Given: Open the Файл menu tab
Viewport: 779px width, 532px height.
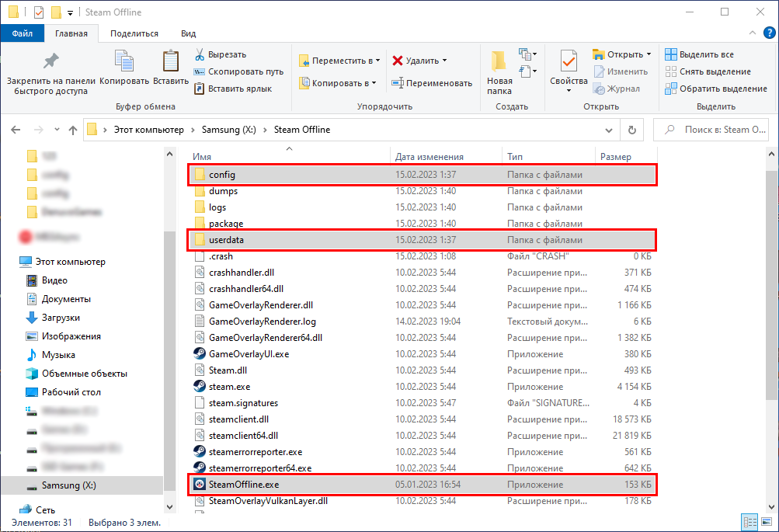Looking at the screenshot, I should tap(23, 33).
